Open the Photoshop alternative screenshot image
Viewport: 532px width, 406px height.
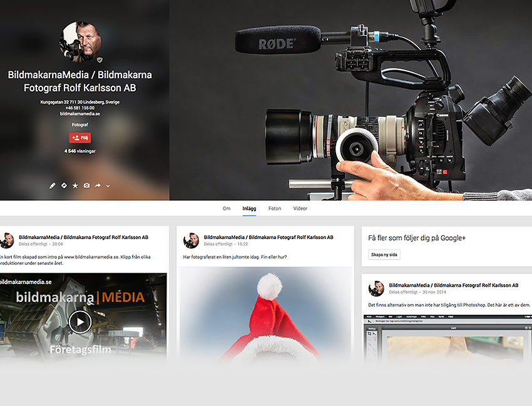point(448,339)
